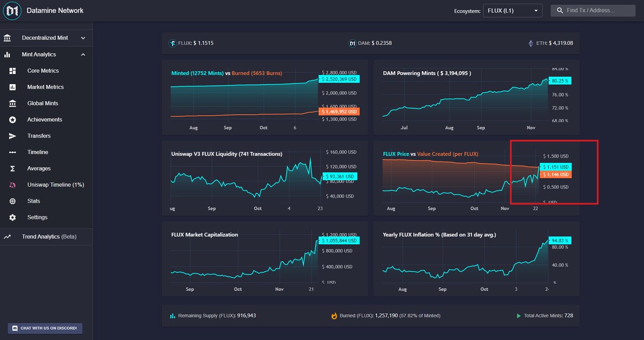This screenshot has height=340, width=644.
Task: Click the Datamine Network title
Action: (55, 11)
